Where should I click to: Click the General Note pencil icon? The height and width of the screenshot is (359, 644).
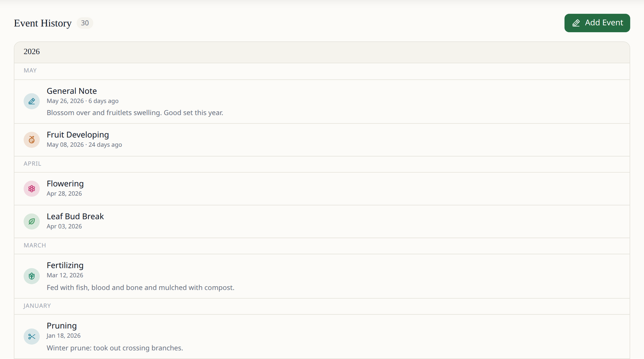[x=31, y=101]
